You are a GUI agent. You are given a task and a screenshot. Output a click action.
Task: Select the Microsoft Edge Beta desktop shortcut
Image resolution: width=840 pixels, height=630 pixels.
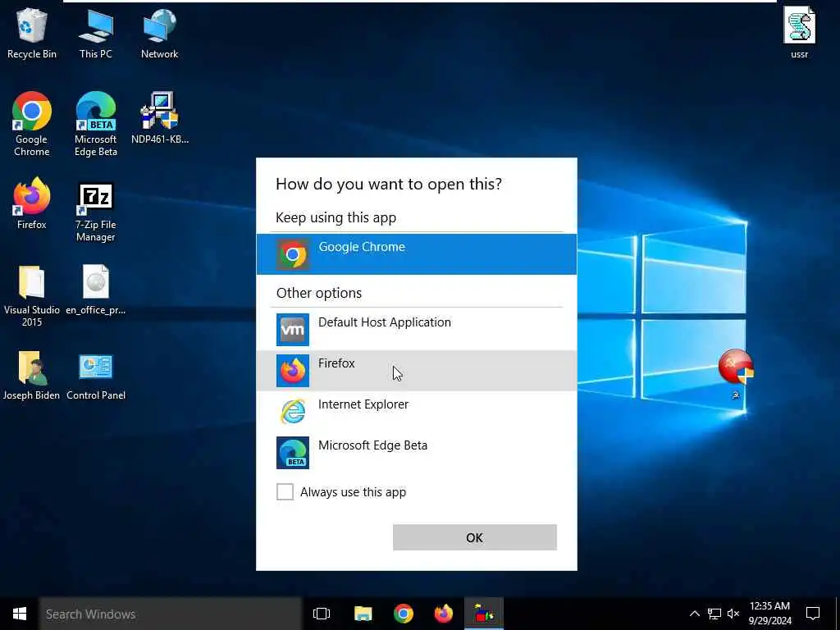95,125
